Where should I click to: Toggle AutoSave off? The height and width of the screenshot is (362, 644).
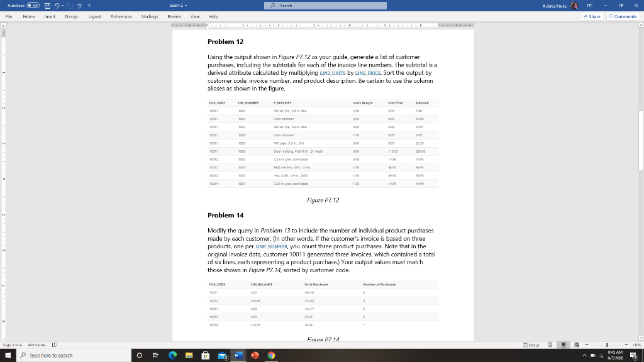[33, 5]
